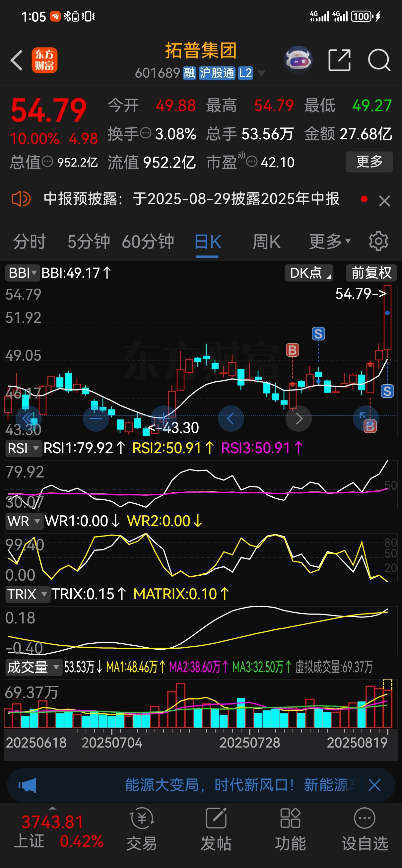
Task: Open the 更多 period dropdown
Action: (330, 241)
